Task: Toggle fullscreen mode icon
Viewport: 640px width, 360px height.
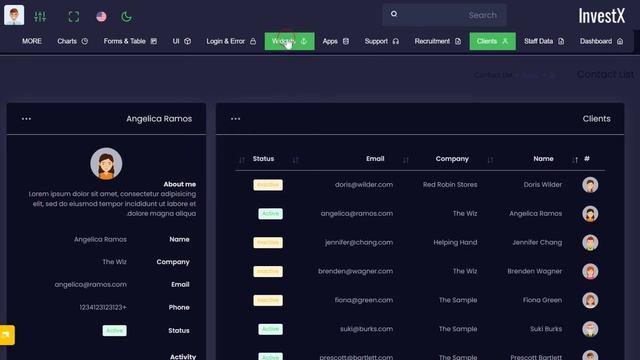Action: 74,17
